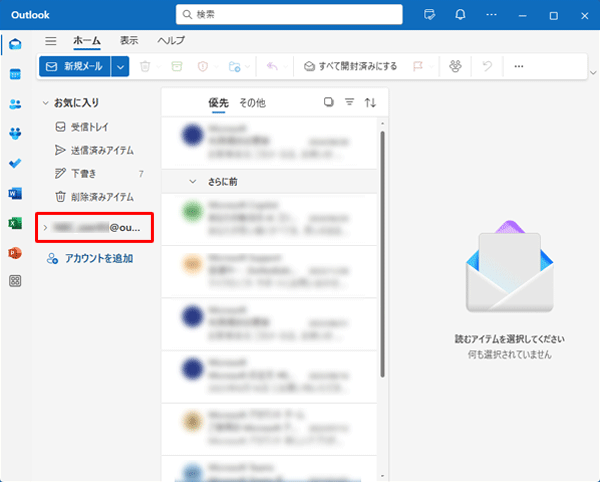Click the Archive icon in toolbar
The image size is (600, 482).
(176, 67)
